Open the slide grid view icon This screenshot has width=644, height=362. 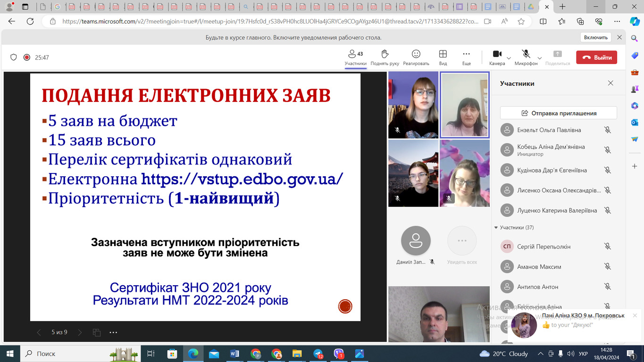[96, 332]
